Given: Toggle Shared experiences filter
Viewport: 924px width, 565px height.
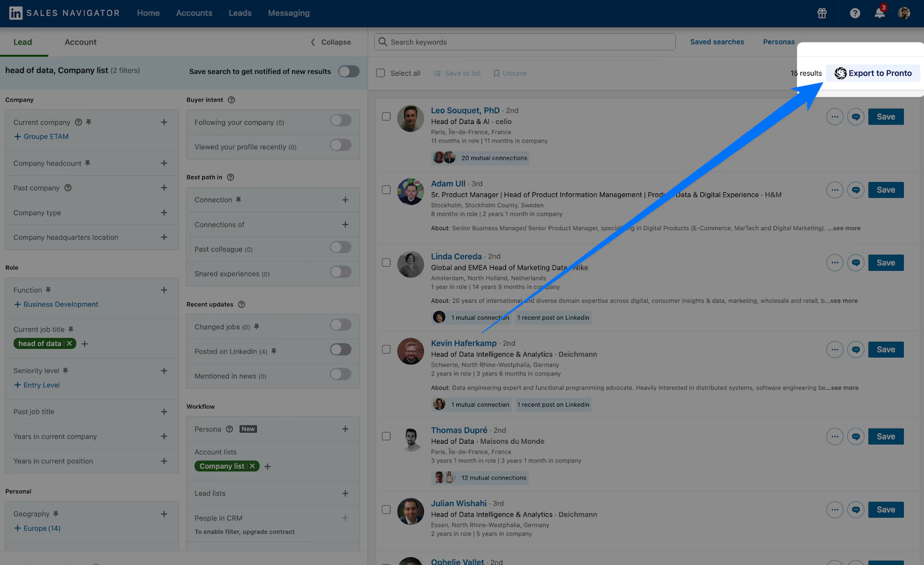Looking at the screenshot, I should coord(341,272).
